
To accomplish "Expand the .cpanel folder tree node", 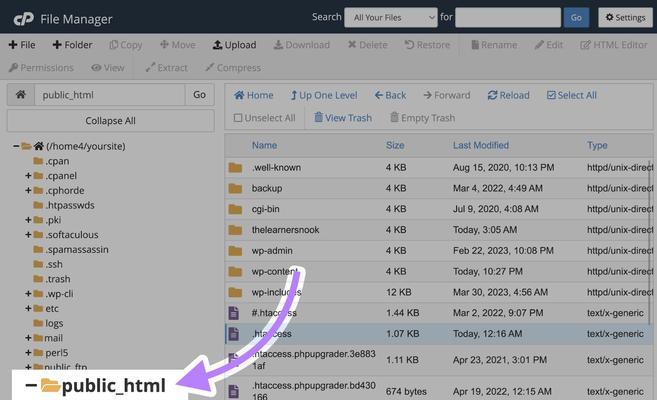I will pos(28,175).
